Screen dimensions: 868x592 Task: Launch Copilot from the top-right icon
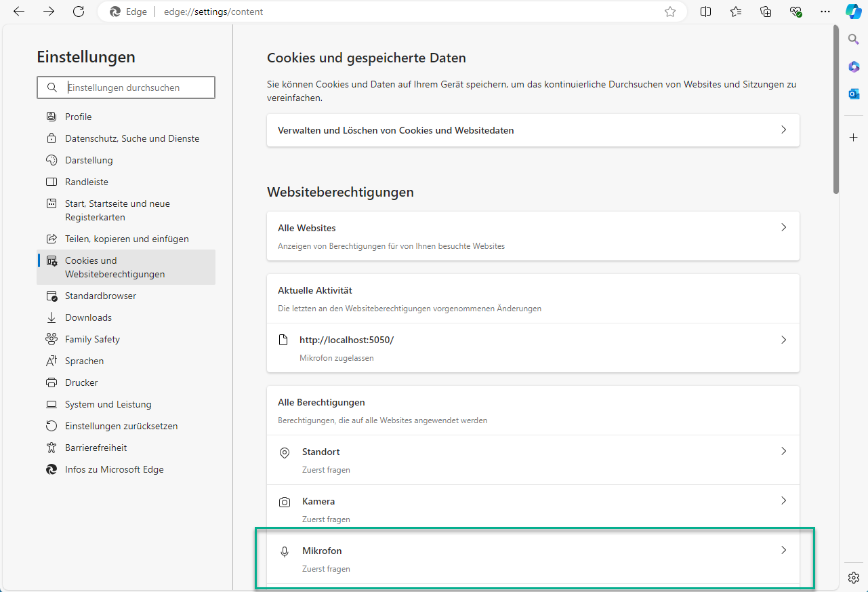(x=853, y=12)
